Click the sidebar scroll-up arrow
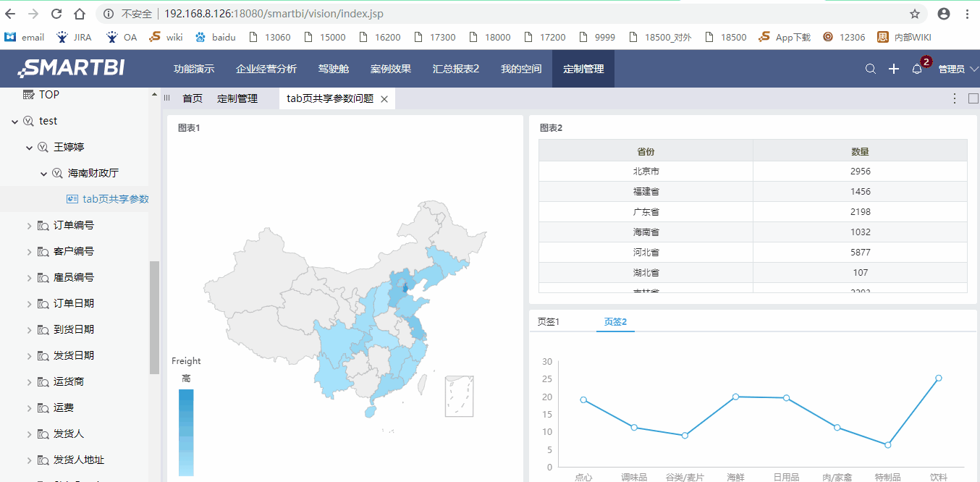This screenshot has height=482, width=980. [154, 94]
